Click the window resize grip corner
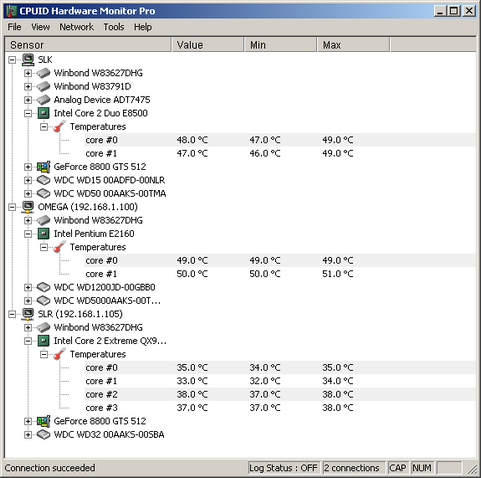Image resolution: width=481 pixels, height=478 pixels. [472, 469]
